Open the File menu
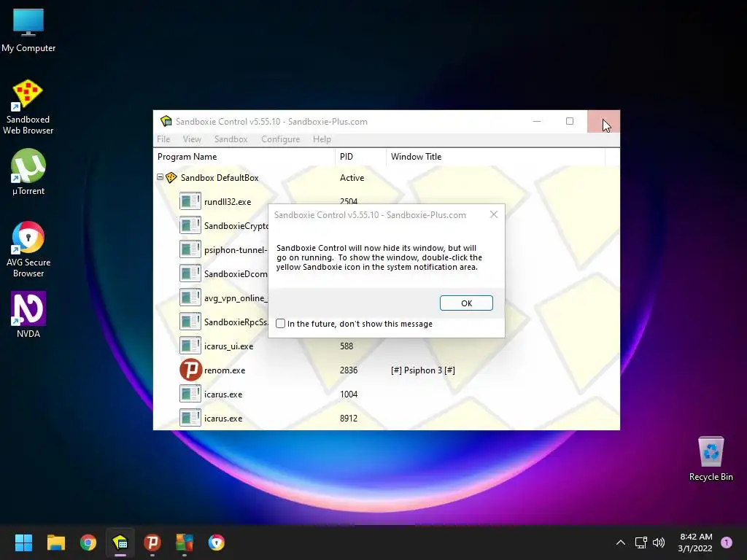Image resolution: width=747 pixels, height=560 pixels. (x=163, y=139)
